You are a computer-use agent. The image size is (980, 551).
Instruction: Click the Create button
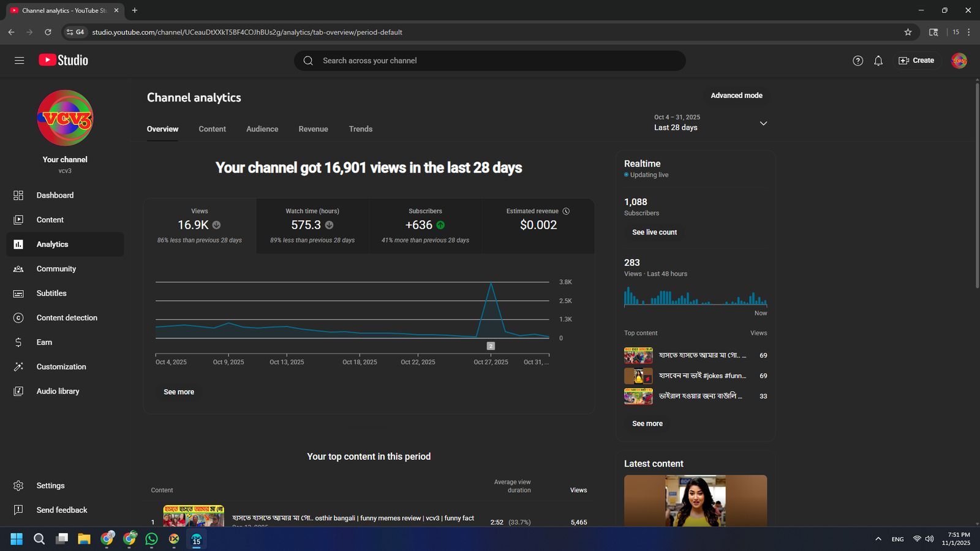coord(916,61)
